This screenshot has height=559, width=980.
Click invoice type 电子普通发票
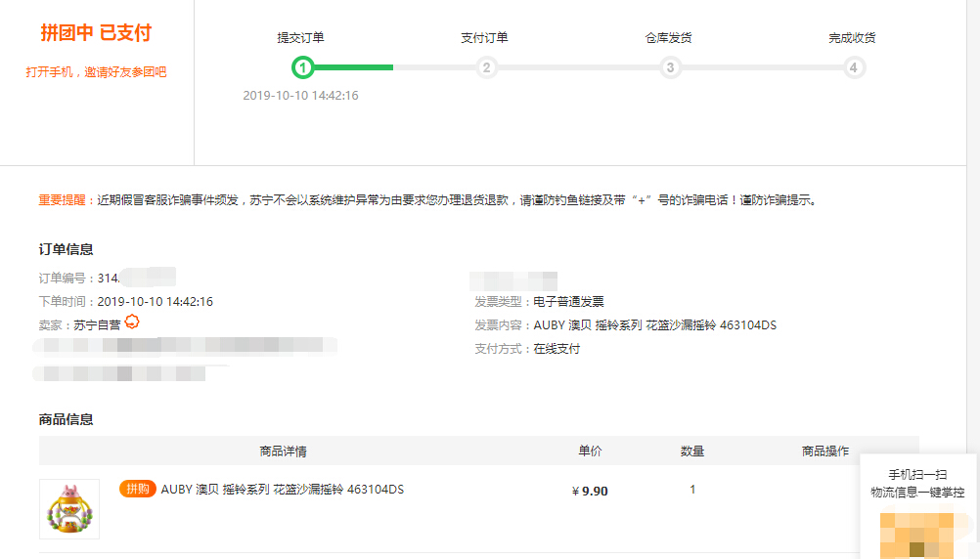click(569, 302)
